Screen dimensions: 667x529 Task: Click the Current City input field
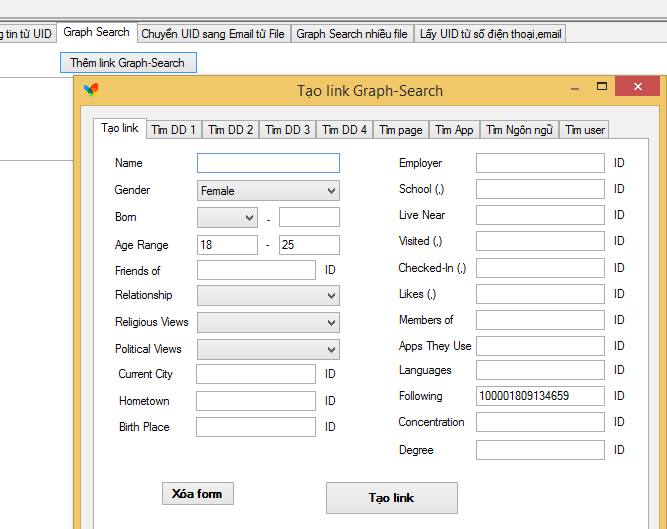[256, 374]
